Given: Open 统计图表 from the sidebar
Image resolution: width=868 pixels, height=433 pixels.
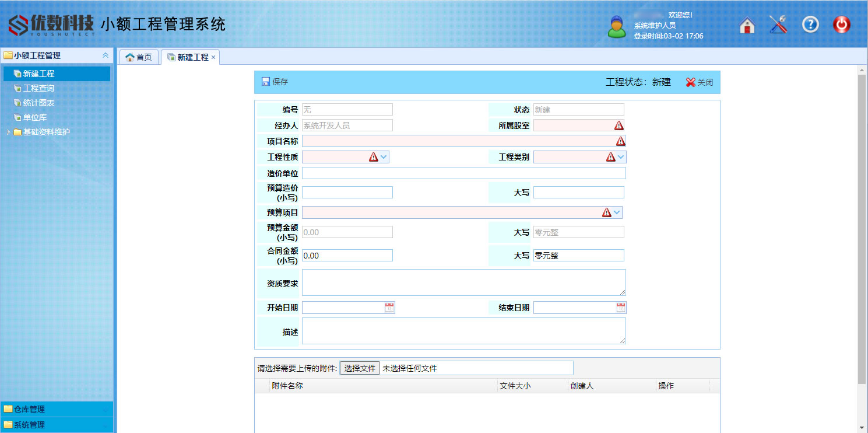Looking at the screenshot, I should 38,103.
